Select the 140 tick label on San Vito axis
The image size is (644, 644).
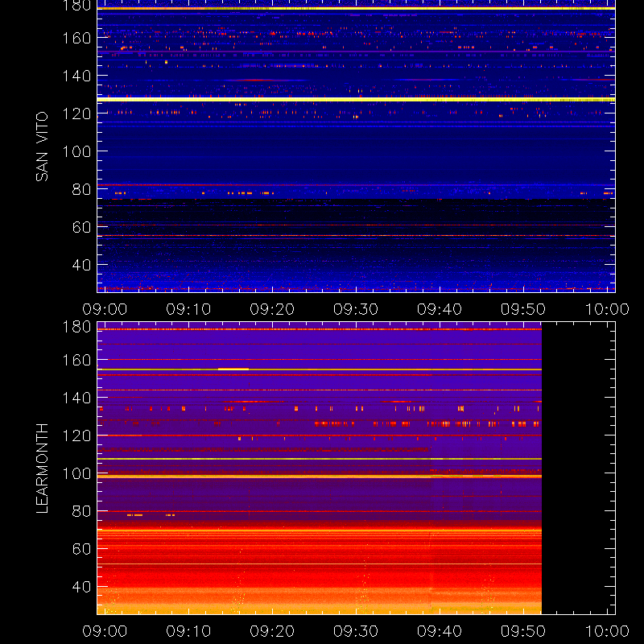pyautogui.click(x=76, y=76)
